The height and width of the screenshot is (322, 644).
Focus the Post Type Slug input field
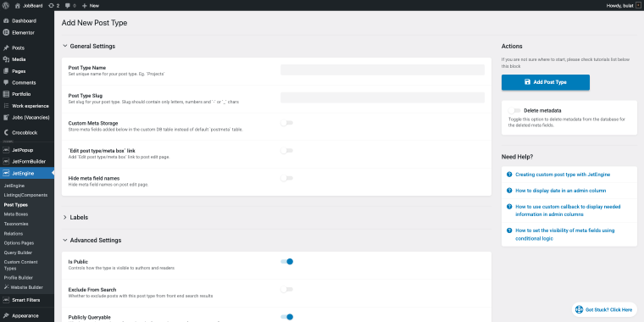[382, 97]
